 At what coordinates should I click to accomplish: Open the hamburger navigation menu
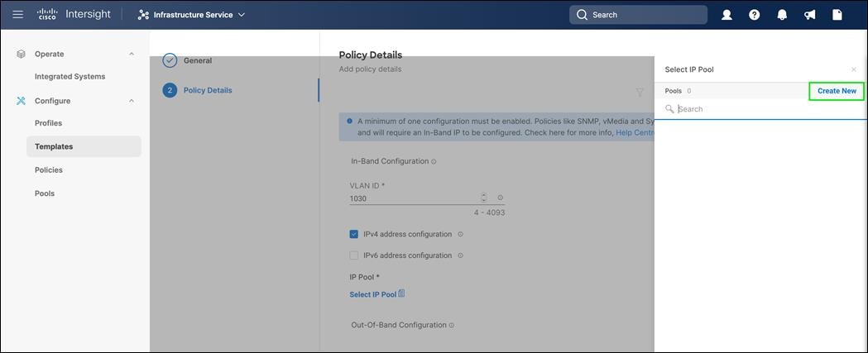pos(17,15)
